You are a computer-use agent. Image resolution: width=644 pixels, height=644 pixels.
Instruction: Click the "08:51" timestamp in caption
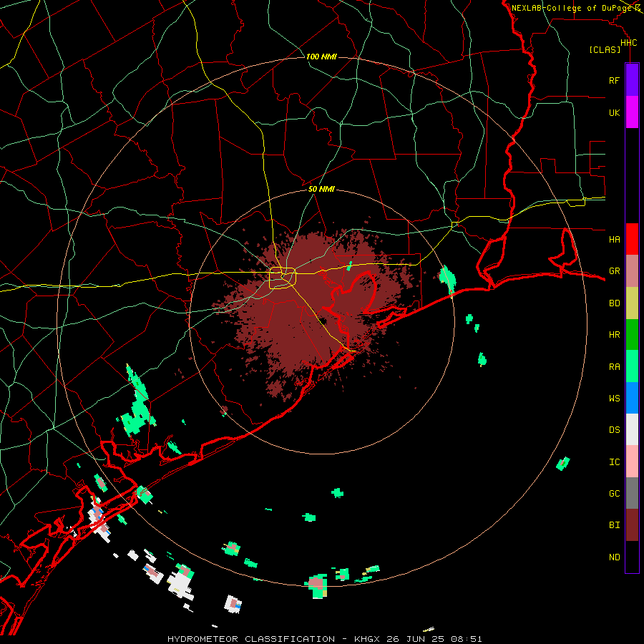pyautogui.click(x=467, y=639)
